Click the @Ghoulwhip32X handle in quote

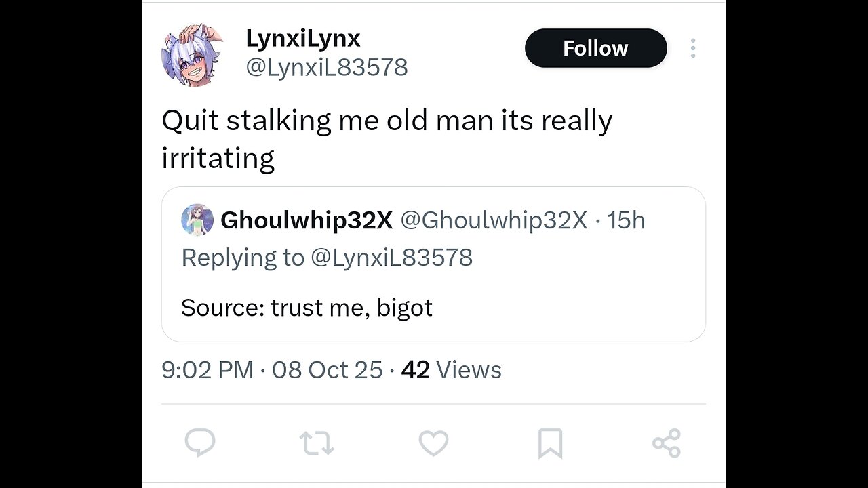[x=494, y=220]
